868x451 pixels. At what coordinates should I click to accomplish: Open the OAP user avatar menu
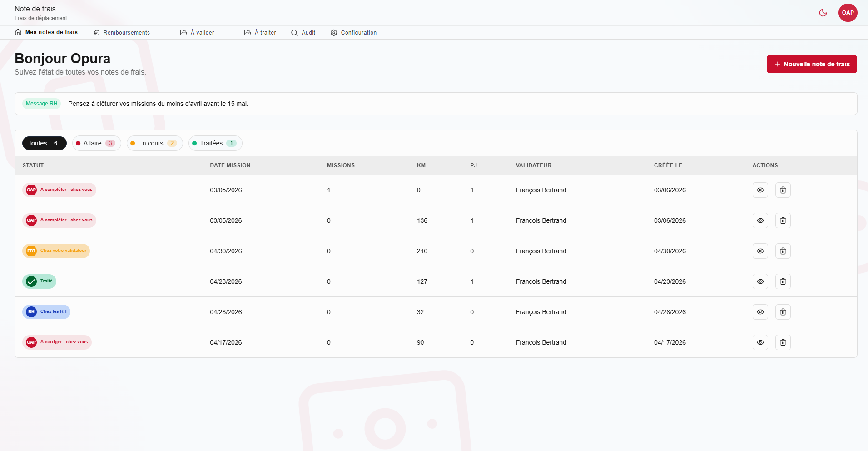coord(848,13)
